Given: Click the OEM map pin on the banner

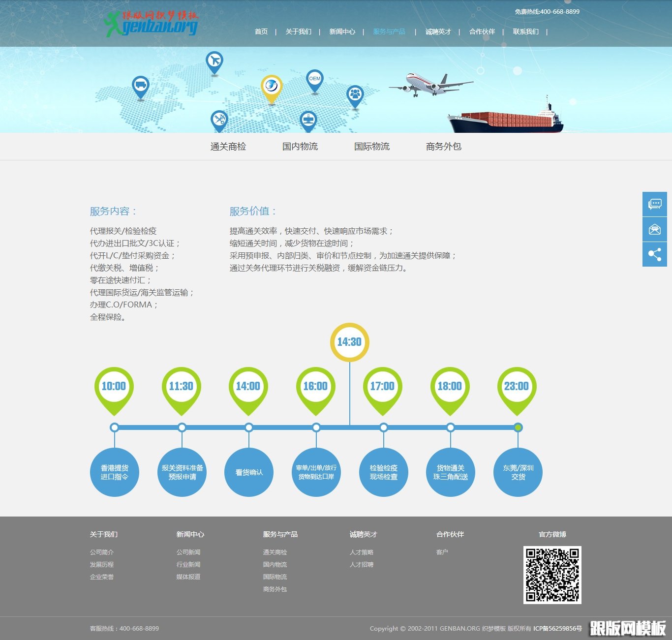Looking at the screenshot, I should [x=314, y=80].
